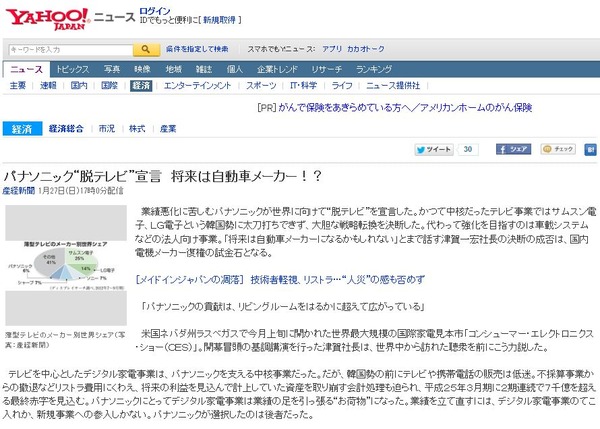
Task: Click the quote paragraph パナソニックの貢献は
Action: point(282,307)
